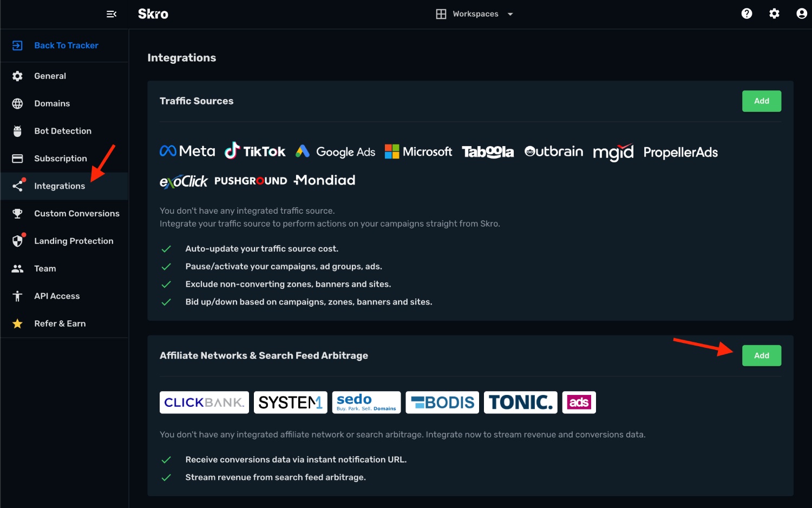Viewport: 812px width, 508px height.
Task: Click 'Auto-update your traffic source cost.' text
Action: [x=262, y=249]
